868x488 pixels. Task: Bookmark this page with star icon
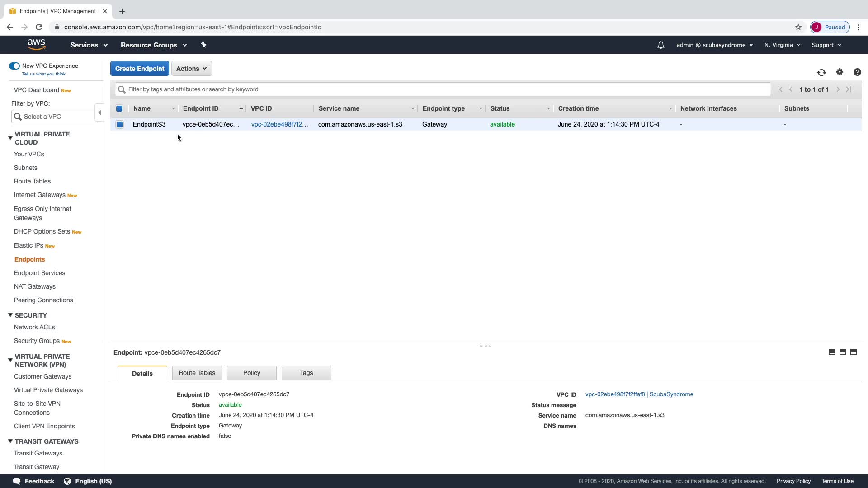tap(798, 27)
